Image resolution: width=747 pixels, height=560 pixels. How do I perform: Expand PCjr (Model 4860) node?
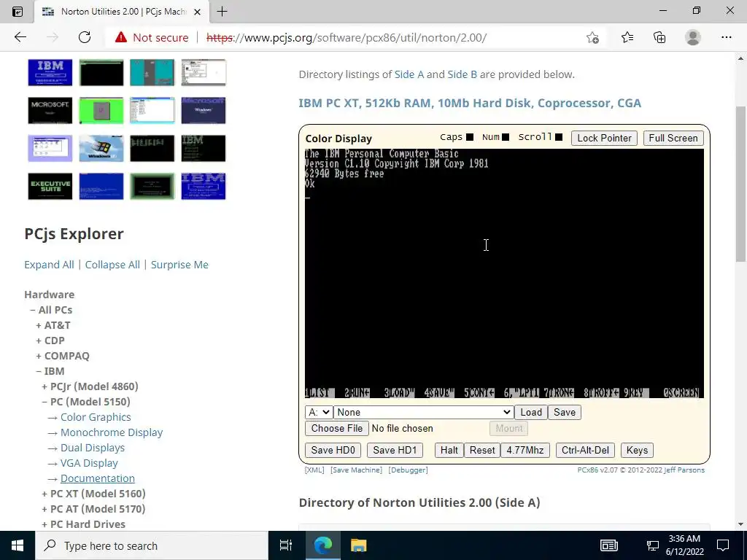coord(44,386)
